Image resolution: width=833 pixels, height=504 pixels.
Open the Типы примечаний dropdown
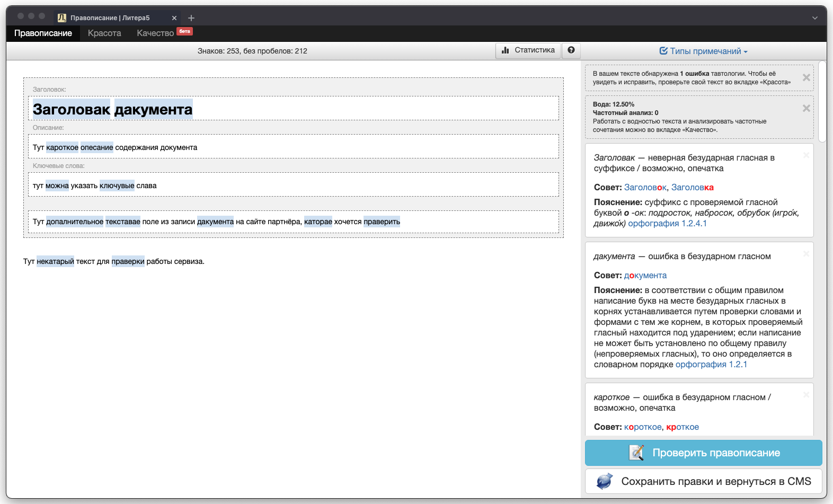(703, 51)
